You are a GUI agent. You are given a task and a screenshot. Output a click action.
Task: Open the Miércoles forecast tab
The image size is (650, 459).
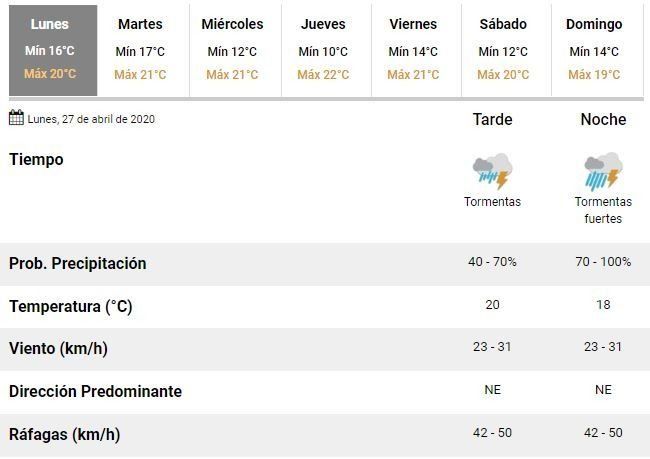(232, 50)
